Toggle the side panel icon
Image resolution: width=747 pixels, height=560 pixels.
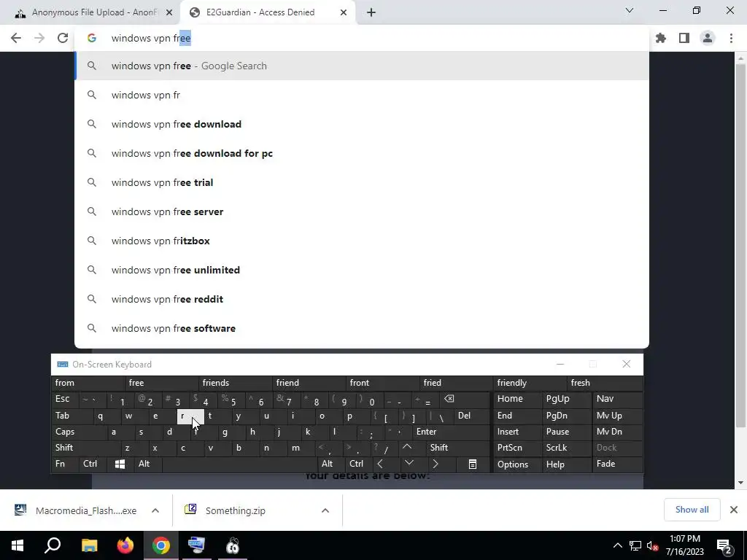pos(684,38)
